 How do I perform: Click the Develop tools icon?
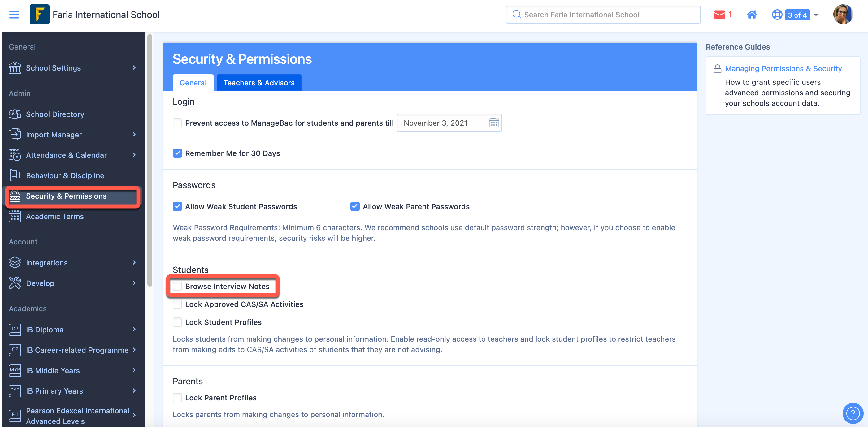coord(15,283)
